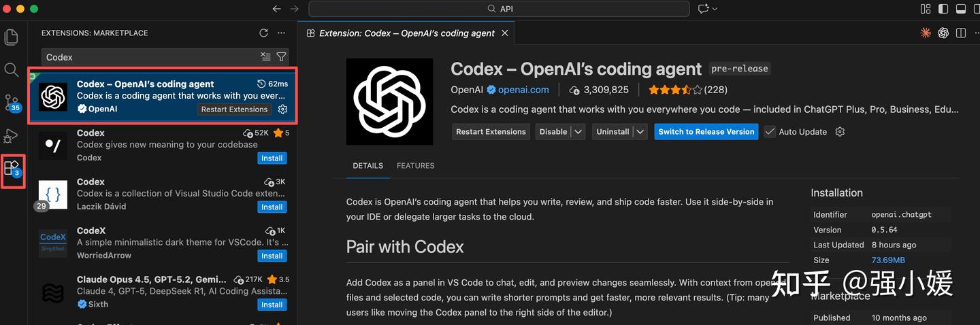
Task: Click the large OpenAI extension logo
Action: coord(389,101)
